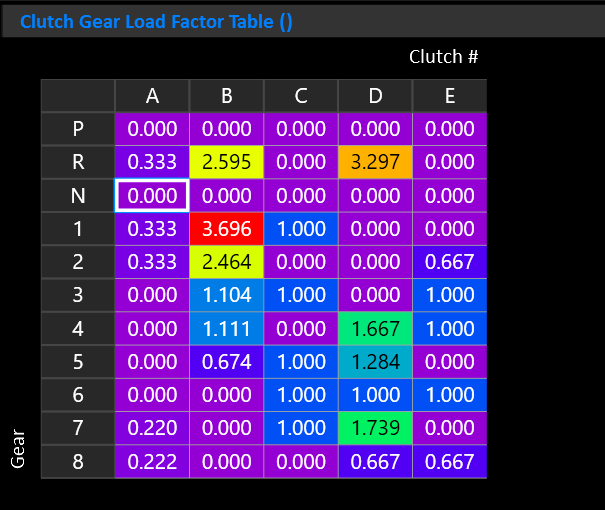Select gear row header 7
The width and height of the screenshot is (605, 510).
(x=78, y=428)
